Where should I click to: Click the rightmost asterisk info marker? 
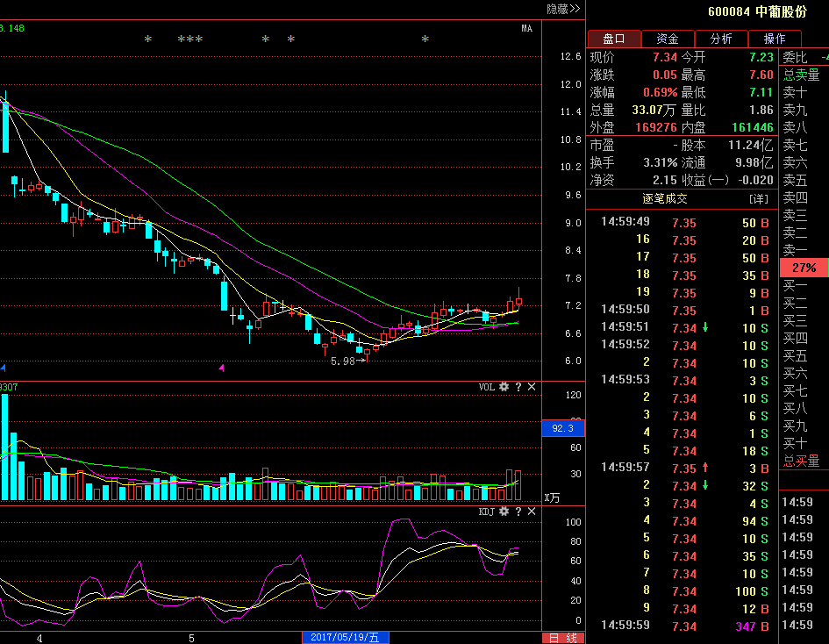[x=425, y=39]
